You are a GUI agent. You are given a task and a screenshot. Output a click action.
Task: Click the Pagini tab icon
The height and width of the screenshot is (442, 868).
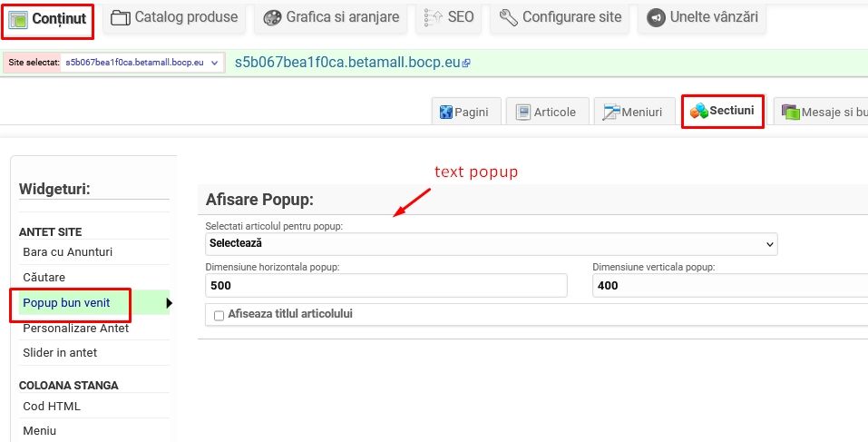point(446,113)
